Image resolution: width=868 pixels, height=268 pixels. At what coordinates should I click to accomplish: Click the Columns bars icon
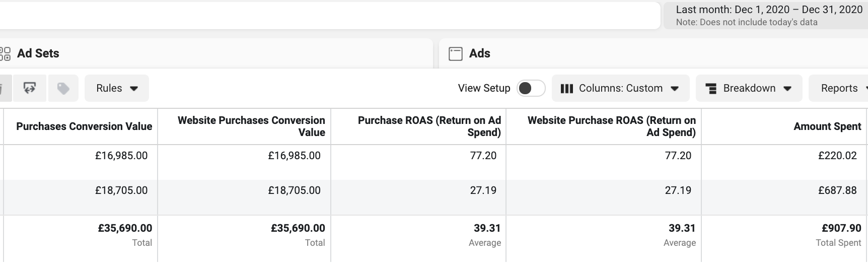[x=567, y=89]
